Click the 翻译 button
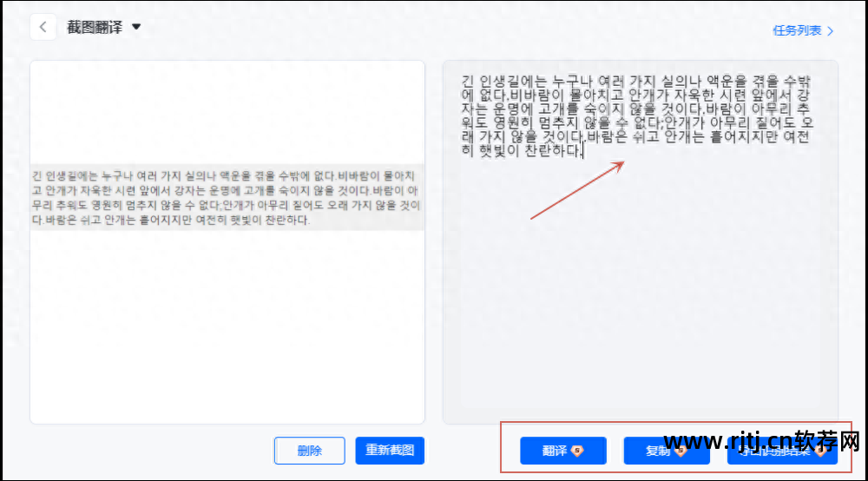 click(563, 451)
